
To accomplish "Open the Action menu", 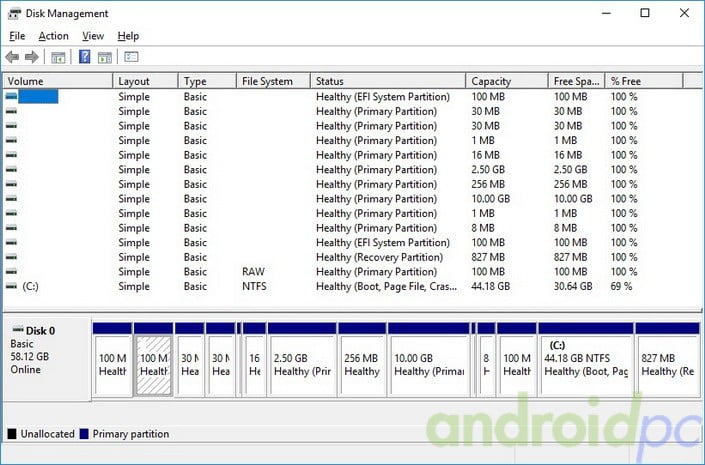I will click(53, 36).
